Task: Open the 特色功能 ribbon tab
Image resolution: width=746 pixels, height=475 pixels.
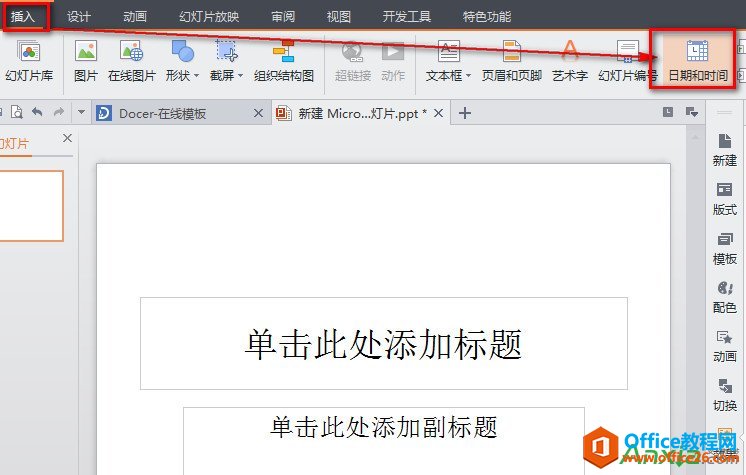Action: pyautogui.click(x=487, y=17)
